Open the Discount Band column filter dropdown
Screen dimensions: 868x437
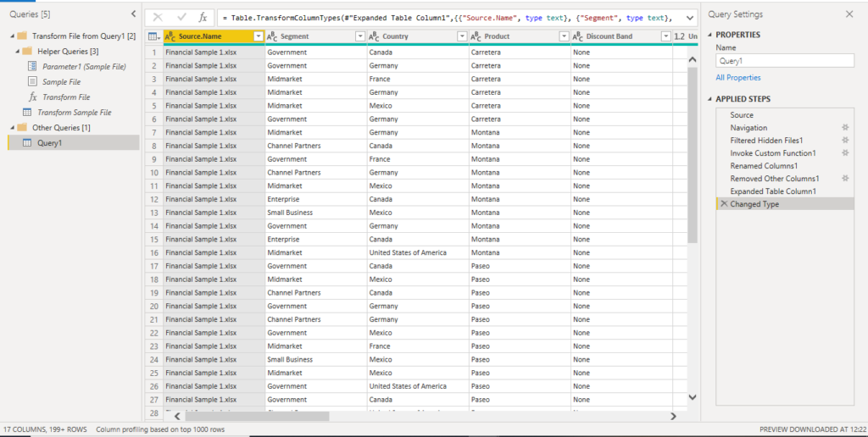click(x=666, y=37)
